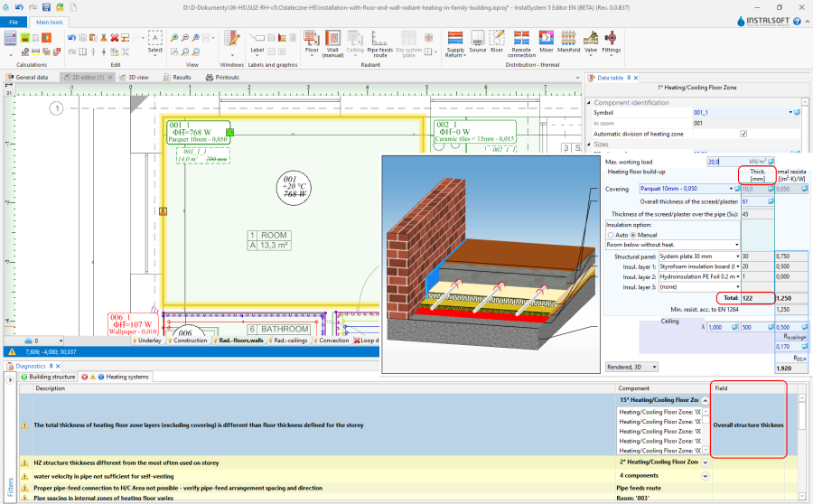Open the Rendered, 3D view dropdown
The image size is (813, 504).
[632, 367]
